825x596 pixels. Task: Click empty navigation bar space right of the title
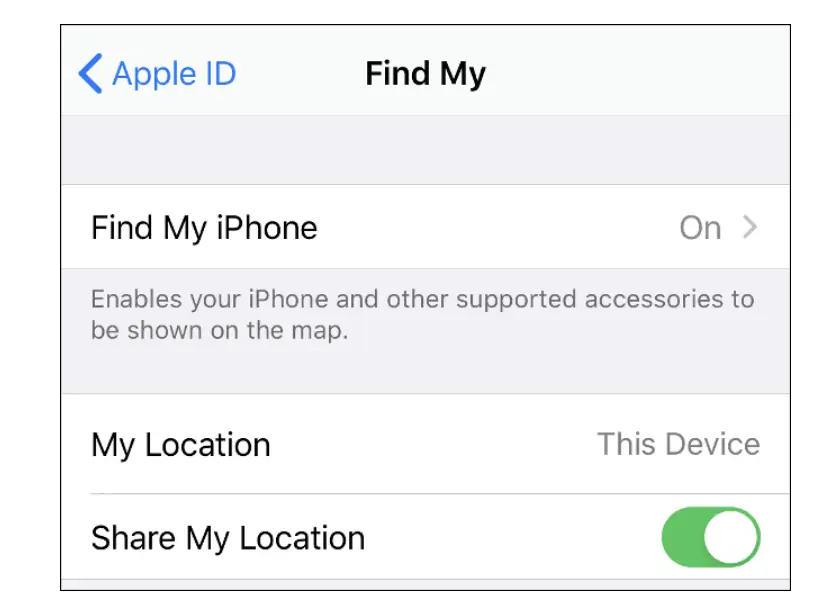637,74
